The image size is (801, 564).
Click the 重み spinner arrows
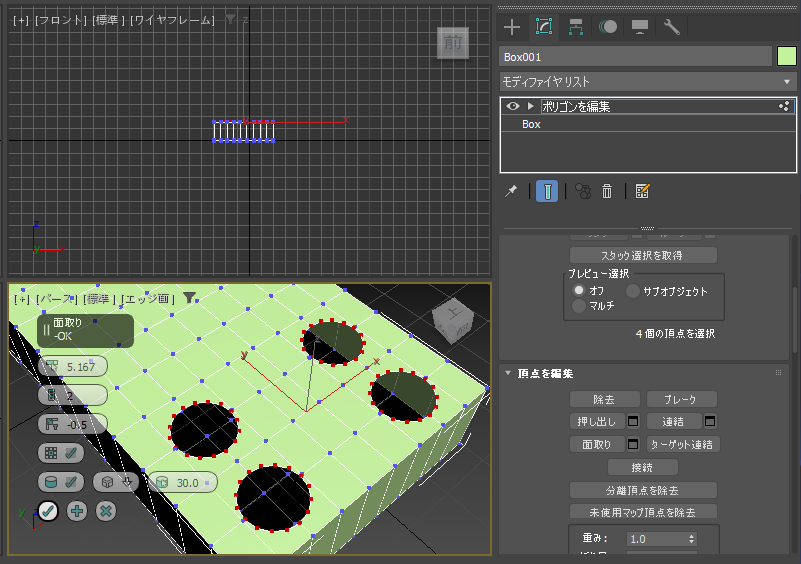(691, 539)
